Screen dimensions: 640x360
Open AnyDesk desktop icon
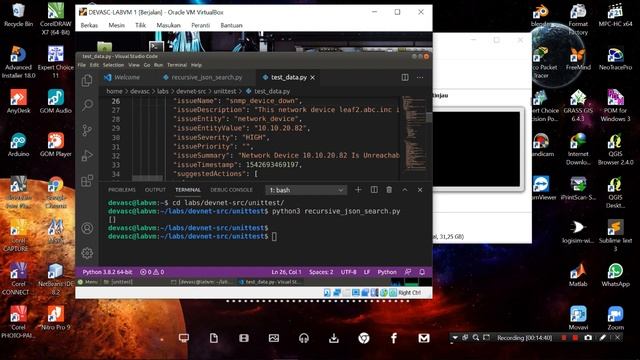(18, 101)
